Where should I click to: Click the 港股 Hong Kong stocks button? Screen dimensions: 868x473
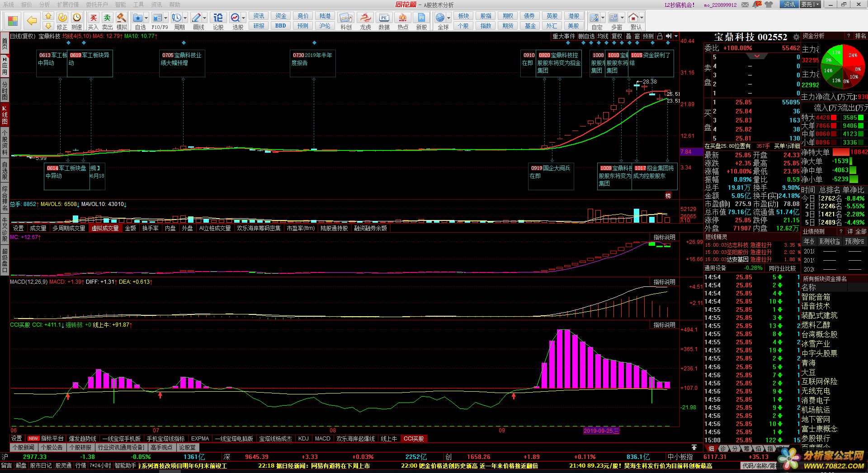573,16
